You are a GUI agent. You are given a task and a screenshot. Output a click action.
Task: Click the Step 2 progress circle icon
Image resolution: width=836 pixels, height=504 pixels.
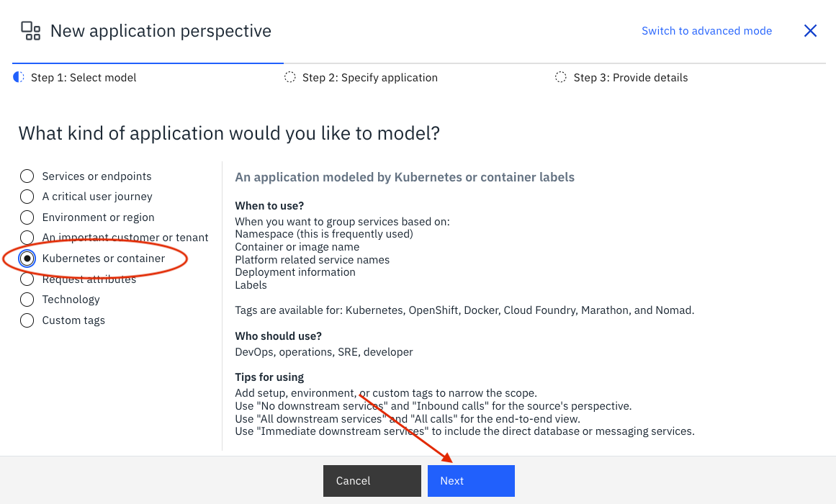(x=290, y=77)
